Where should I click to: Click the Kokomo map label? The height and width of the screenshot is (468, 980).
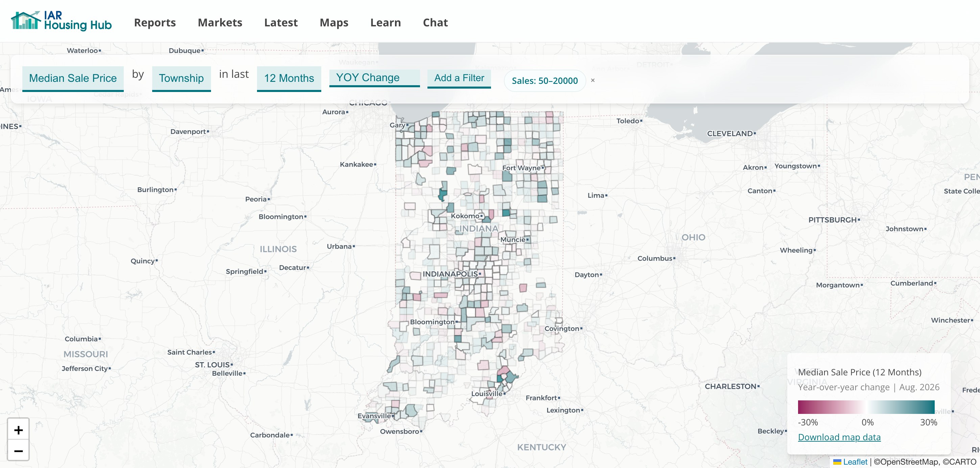point(465,216)
